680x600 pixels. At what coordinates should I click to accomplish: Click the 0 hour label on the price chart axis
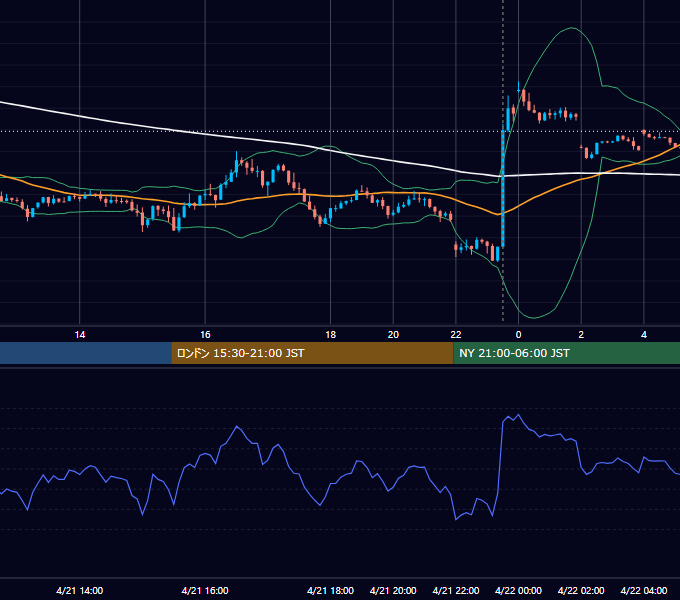[x=518, y=335]
